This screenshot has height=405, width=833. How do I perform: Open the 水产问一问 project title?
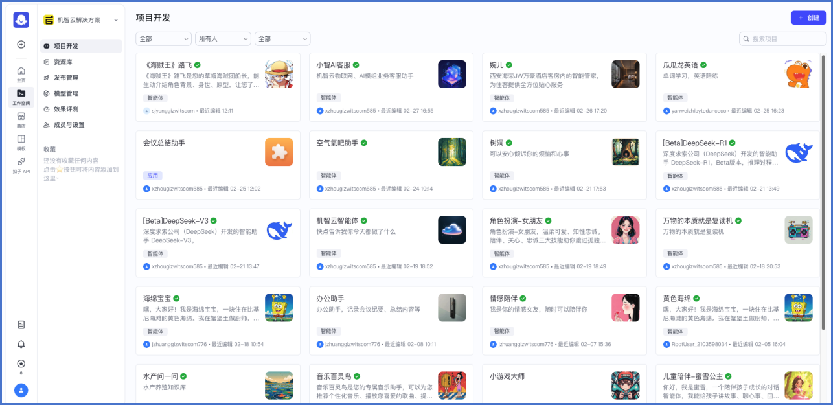coord(160,376)
